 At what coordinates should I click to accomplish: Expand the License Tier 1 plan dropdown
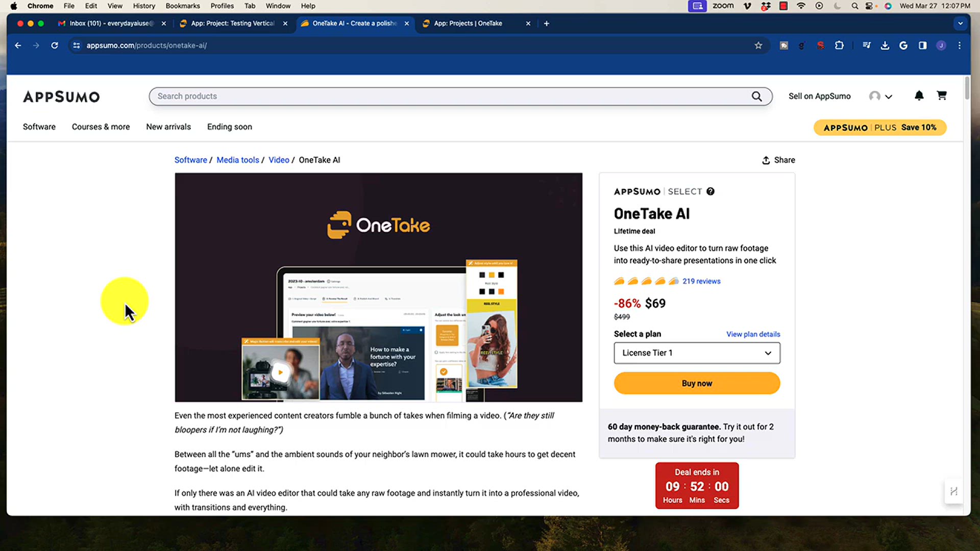coord(697,353)
